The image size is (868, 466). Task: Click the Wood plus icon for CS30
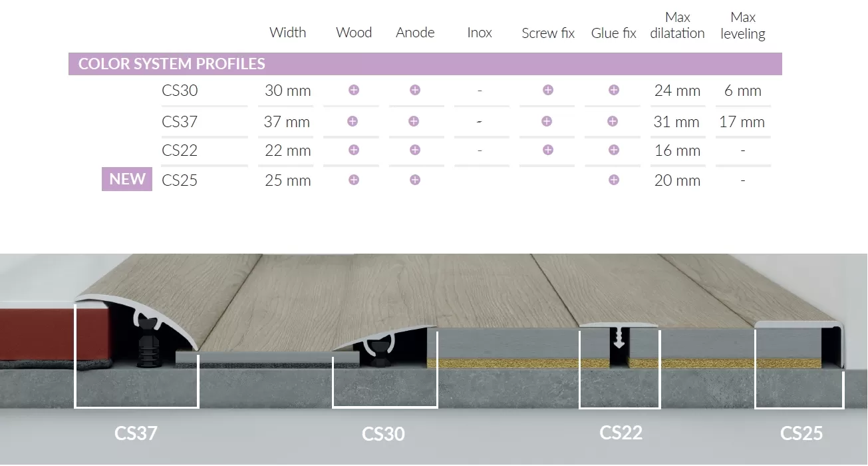point(354,90)
